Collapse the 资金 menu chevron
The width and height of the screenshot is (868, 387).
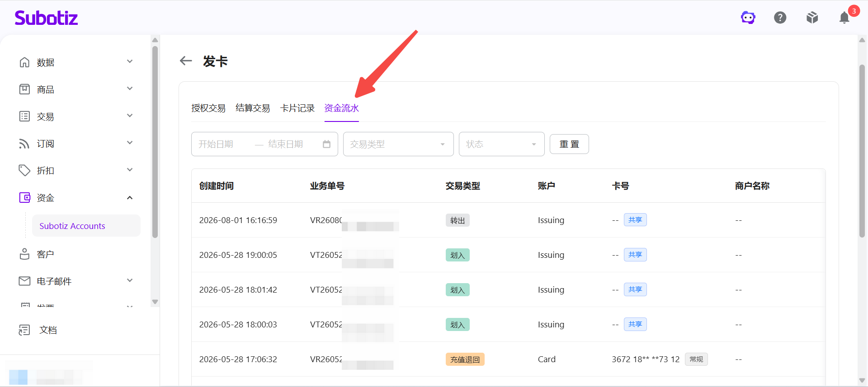(130, 198)
